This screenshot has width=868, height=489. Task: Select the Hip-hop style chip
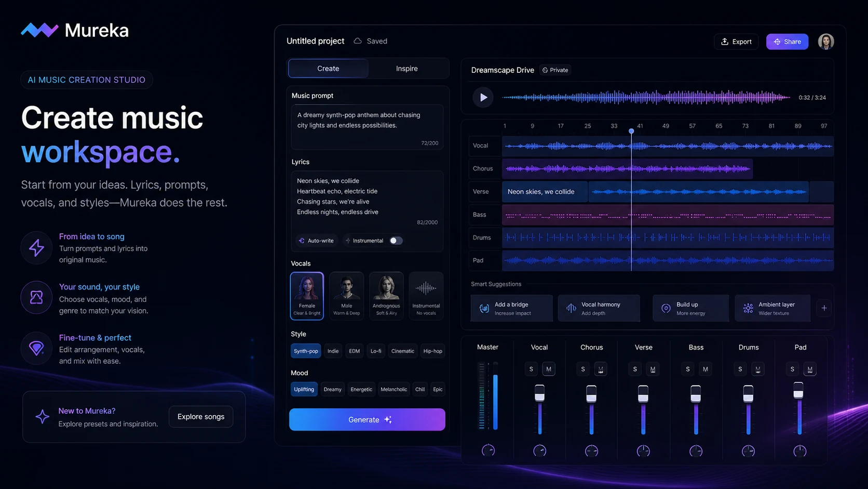click(432, 351)
